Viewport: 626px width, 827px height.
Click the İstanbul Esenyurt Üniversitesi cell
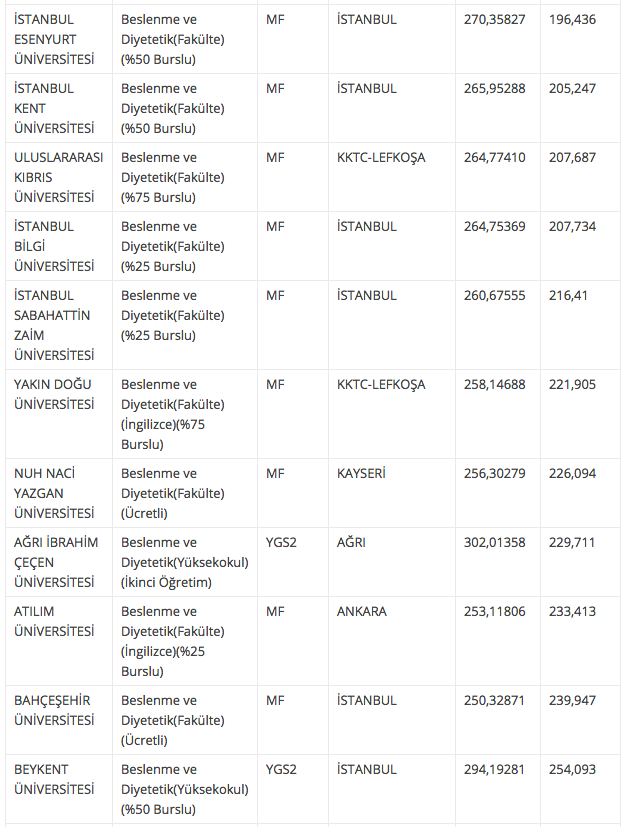point(55,39)
